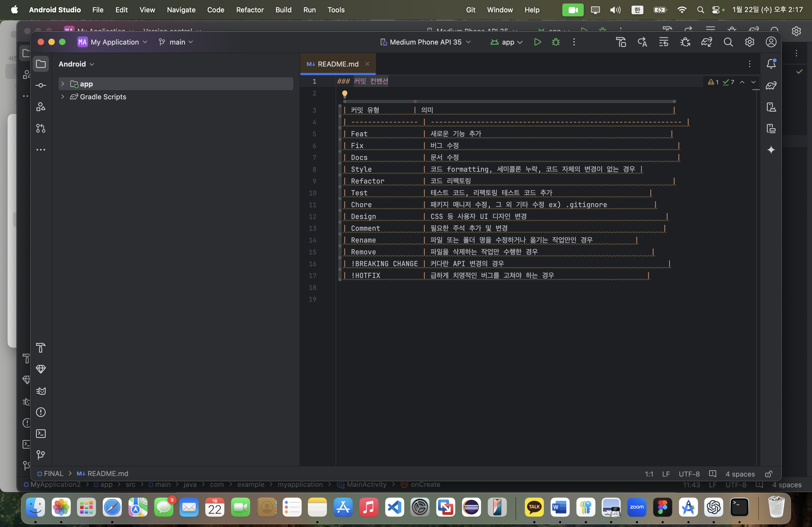
Task: Click the Run app play button
Action: (x=537, y=42)
